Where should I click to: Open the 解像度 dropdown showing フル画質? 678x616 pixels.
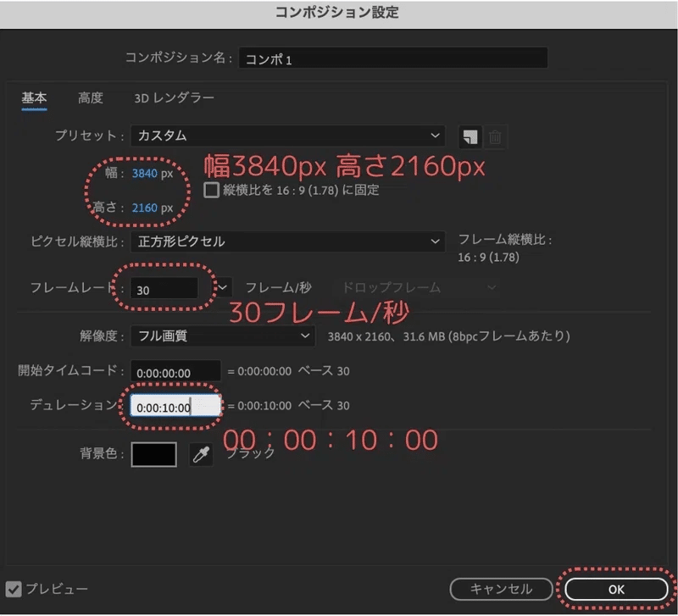[x=223, y=336]
